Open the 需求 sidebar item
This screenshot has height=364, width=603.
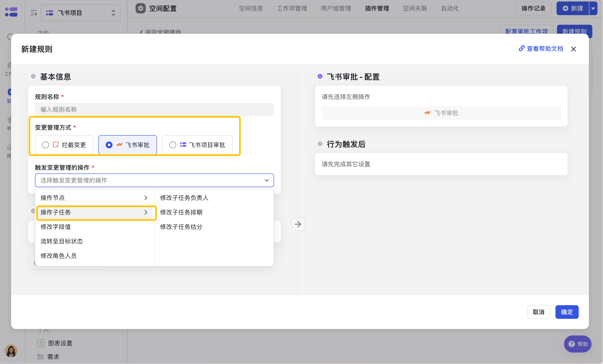click(53, 357)
